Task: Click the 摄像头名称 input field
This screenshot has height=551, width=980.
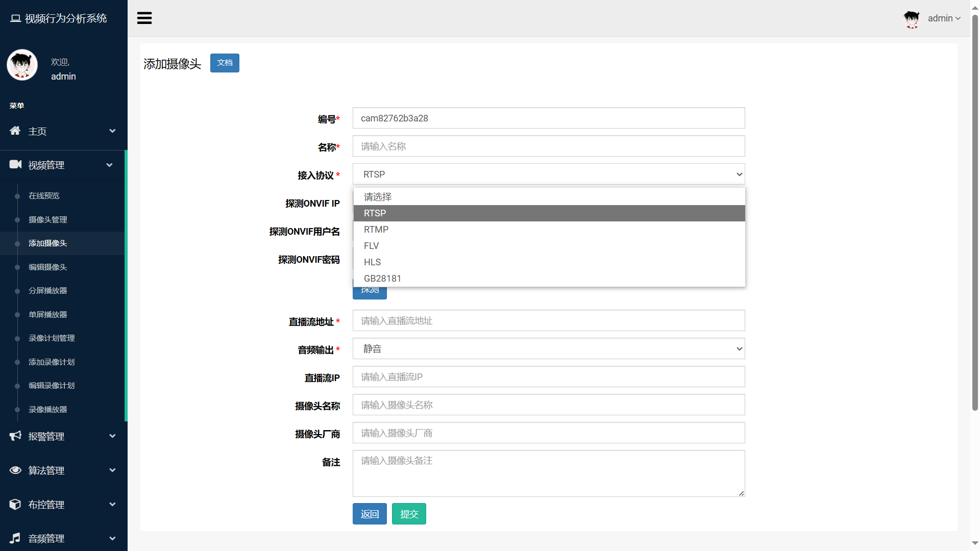Action: click(549, 405)
